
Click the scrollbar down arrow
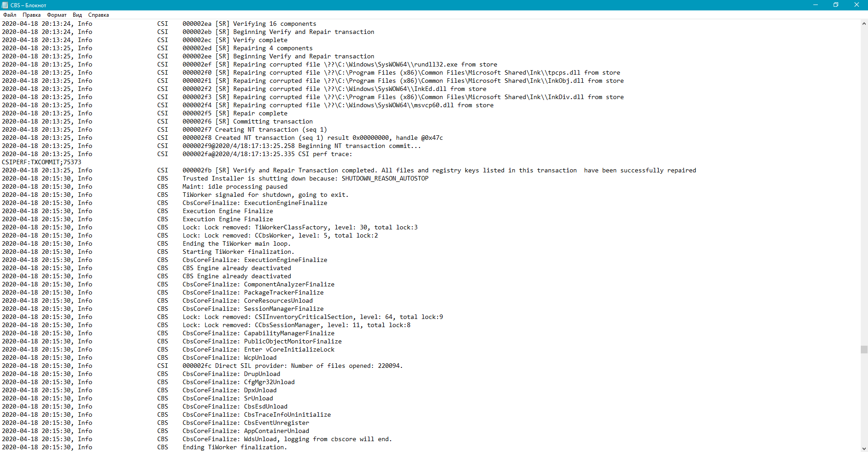coord(864,448)
